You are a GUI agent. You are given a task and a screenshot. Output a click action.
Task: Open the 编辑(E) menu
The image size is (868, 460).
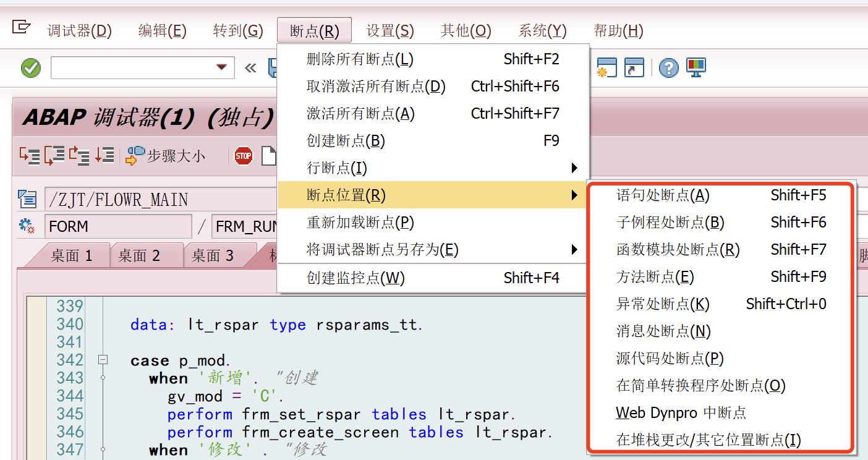[x=163, y=31]
